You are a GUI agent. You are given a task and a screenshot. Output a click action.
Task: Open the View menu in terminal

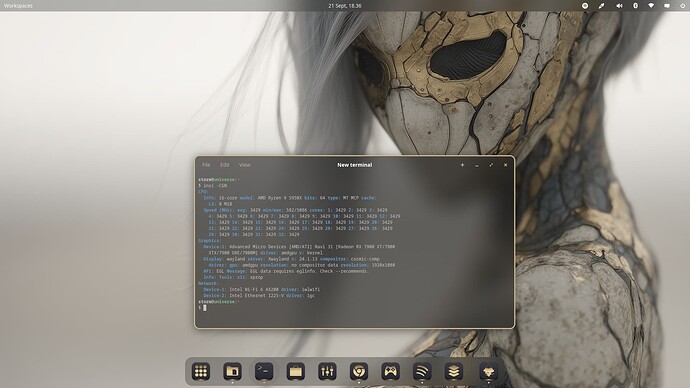coord(245,165)
